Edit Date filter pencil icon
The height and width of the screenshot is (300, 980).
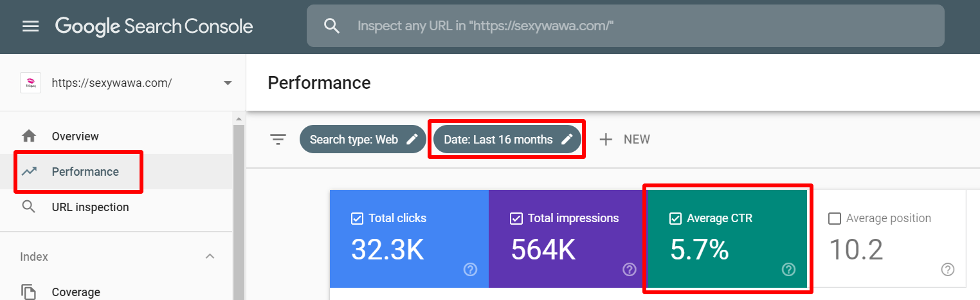tap(567, 139)
